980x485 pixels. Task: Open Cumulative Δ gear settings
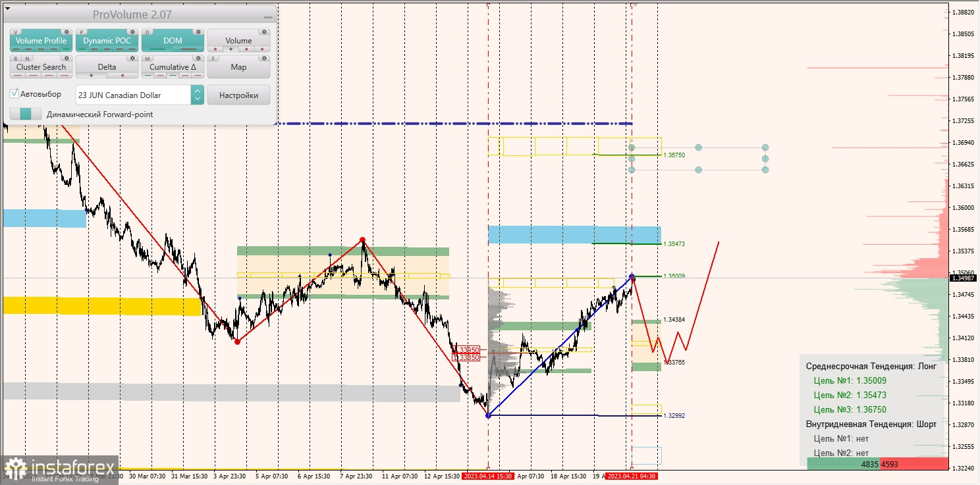point(198,58)
